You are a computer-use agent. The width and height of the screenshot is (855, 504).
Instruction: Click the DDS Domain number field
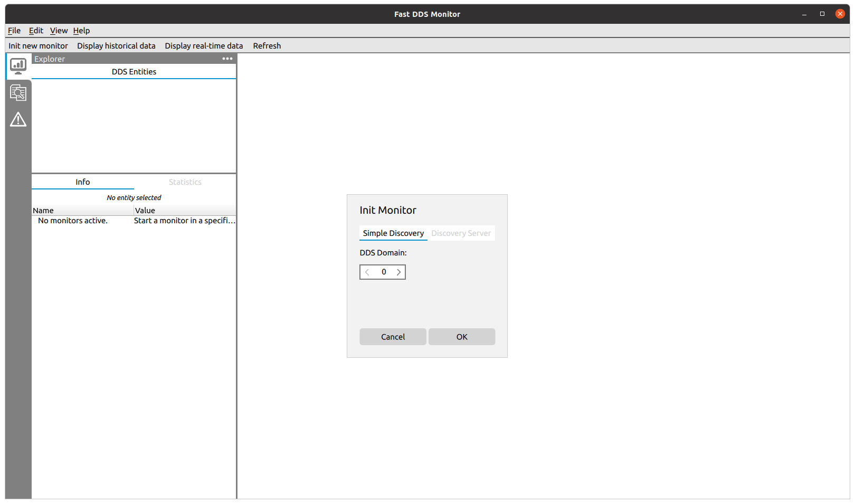[x=383, y=272]
